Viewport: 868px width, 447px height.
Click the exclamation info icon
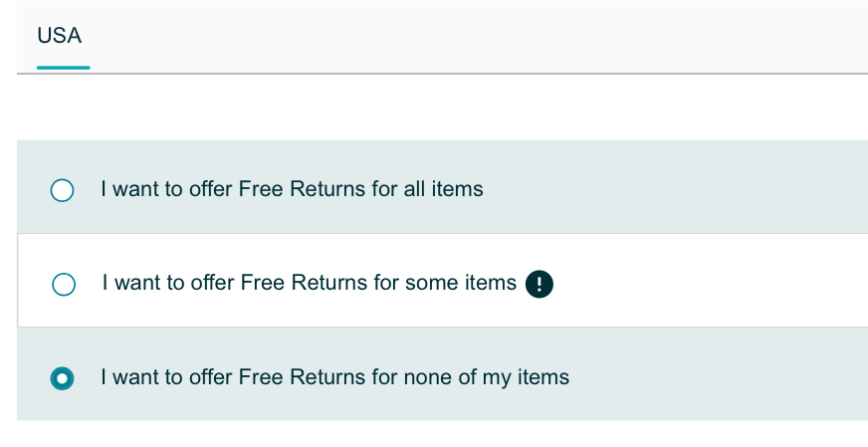coord(540,284)
